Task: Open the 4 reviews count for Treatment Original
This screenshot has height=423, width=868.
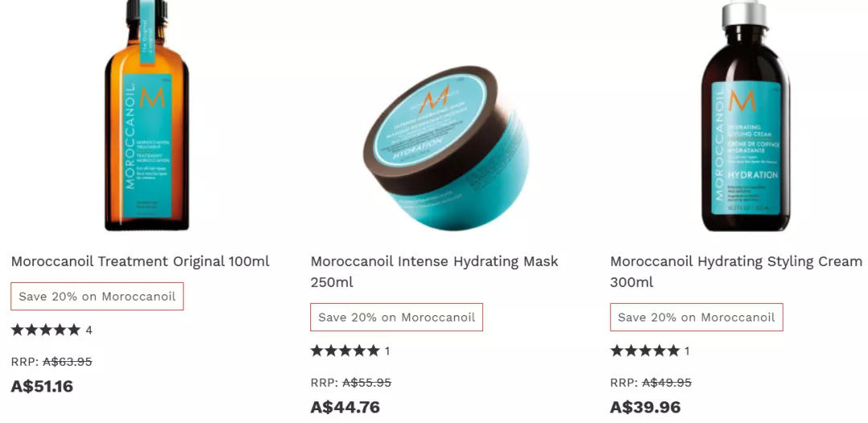Action: [x=89, y=331]
